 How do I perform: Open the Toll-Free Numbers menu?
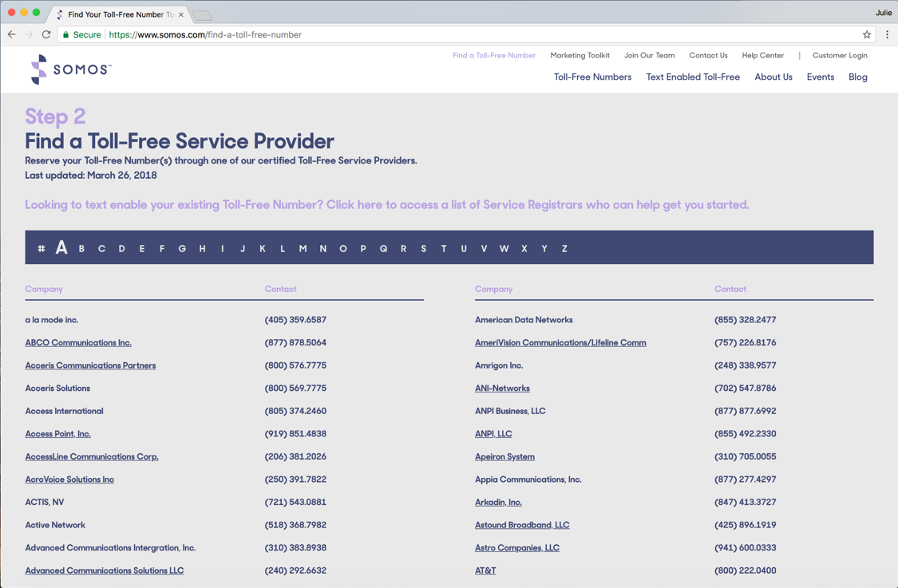click(592, 77)
